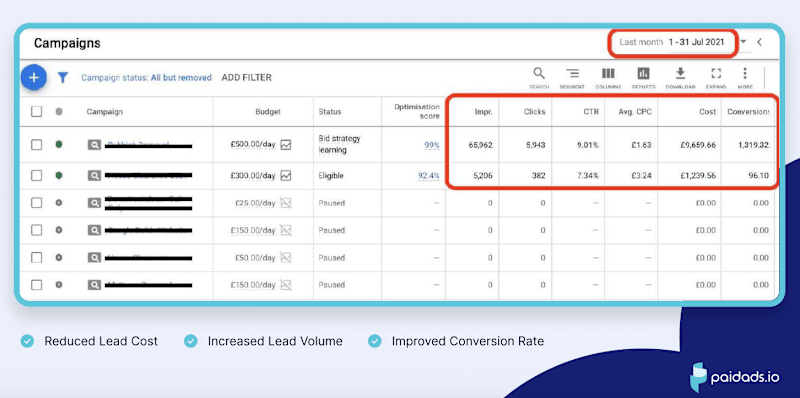
Task: Sort by Cost column header
Action: tap(708, 112)
